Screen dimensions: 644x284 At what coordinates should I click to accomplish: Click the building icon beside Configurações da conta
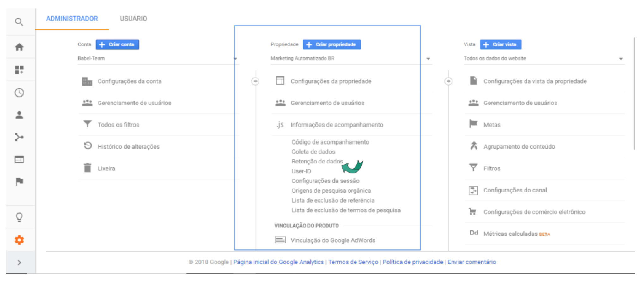(87, 81)
